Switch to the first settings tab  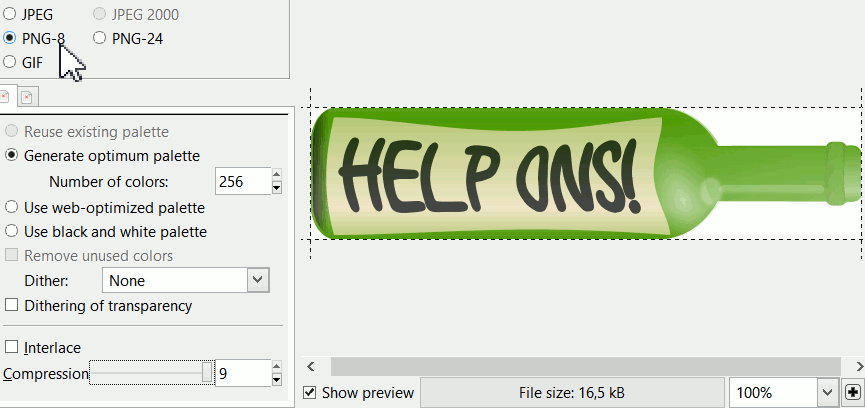(x=7, y=96)
